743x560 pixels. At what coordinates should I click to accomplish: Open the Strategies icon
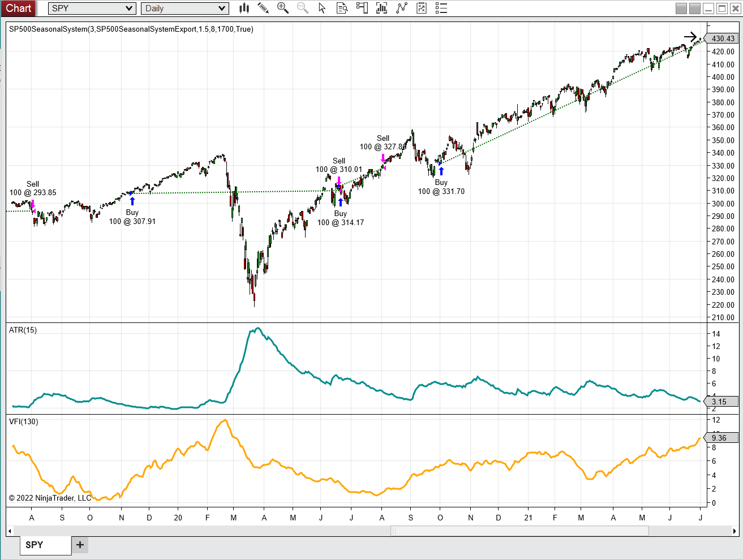point(402,8)
